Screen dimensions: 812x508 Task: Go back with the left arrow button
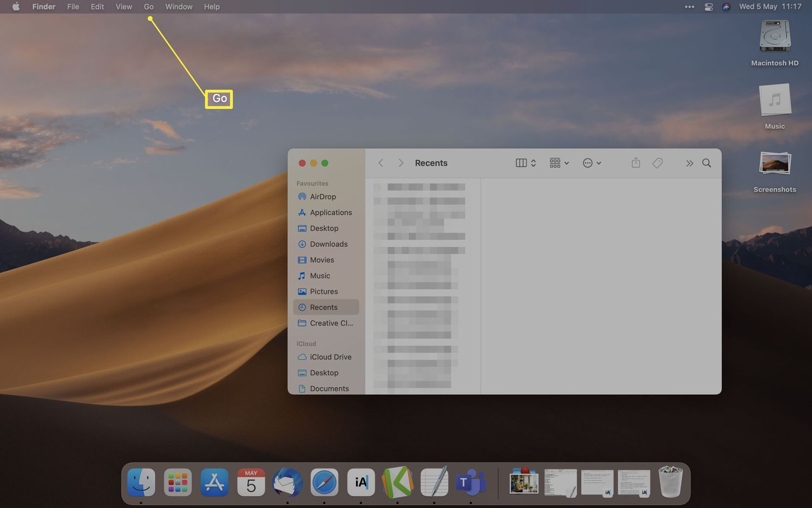pyautogui.click(x=381, y=163)
